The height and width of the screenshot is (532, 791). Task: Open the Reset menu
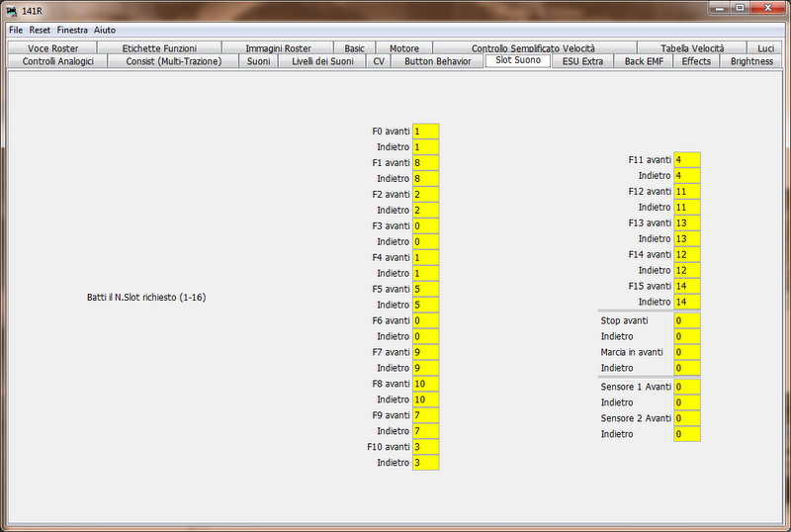pos(40,30)
